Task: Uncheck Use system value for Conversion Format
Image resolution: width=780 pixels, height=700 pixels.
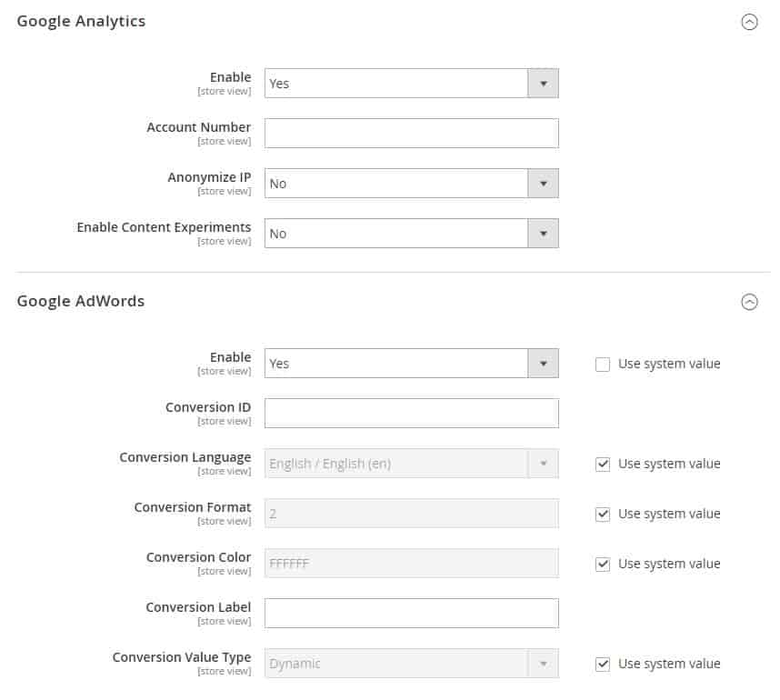Action: pyautogui.click(x=603, y=514)
